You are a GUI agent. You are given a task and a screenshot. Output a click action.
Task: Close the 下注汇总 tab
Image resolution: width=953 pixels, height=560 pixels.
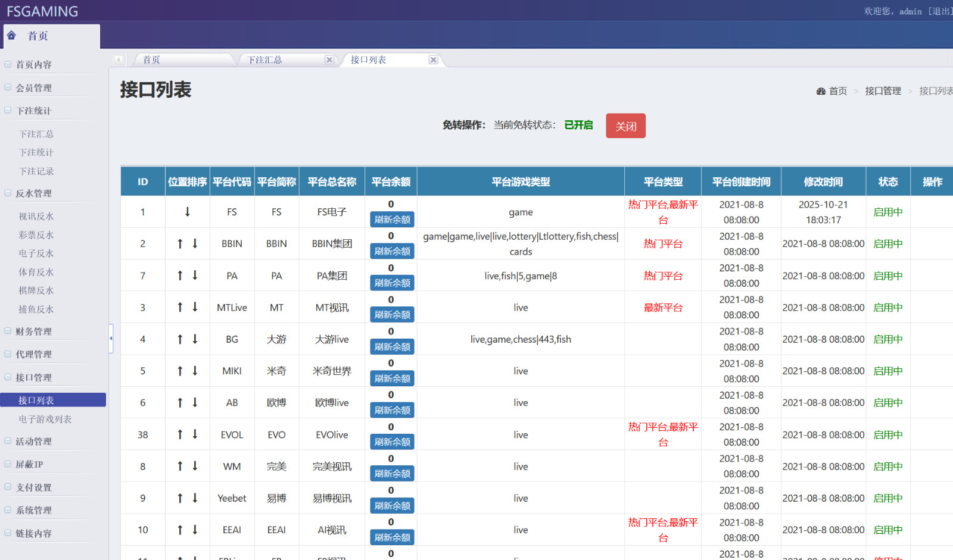(x=329, y=60)
